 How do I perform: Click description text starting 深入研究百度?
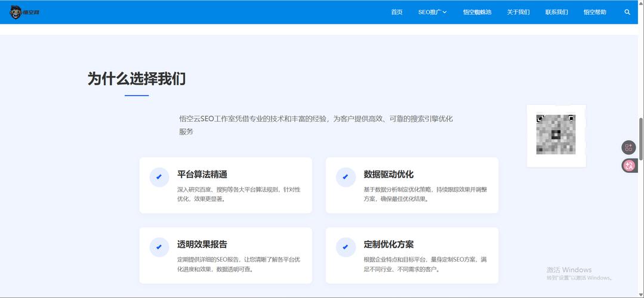pos(239,194)
